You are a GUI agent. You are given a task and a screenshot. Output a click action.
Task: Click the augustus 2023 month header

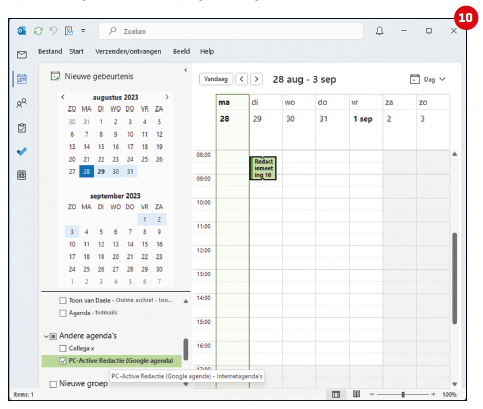coord(115,97)
